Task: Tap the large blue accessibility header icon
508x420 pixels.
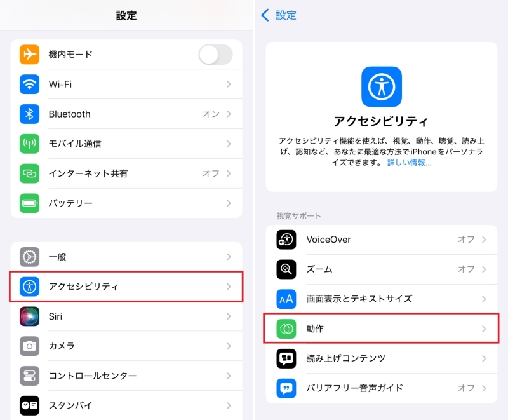Action: [382, 86]
